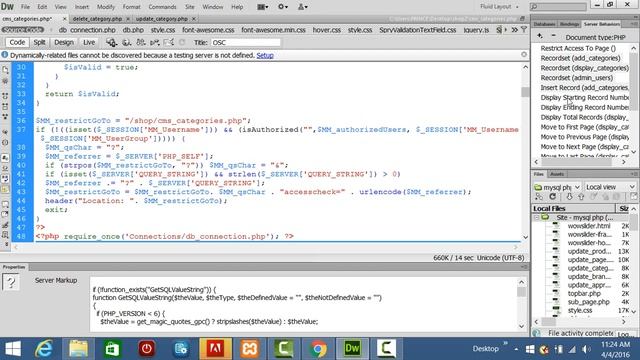Image resolution: width=640 pixels, height=360 pixels.
Task: Click the Refresh Design View toolbar icon
Action: [182, 42]
